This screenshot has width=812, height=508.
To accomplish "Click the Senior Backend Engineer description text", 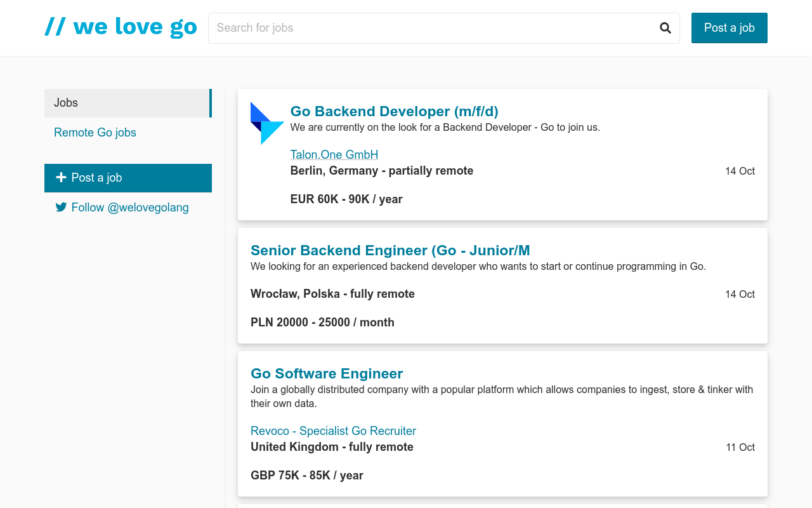I will (x=478, y=267).
